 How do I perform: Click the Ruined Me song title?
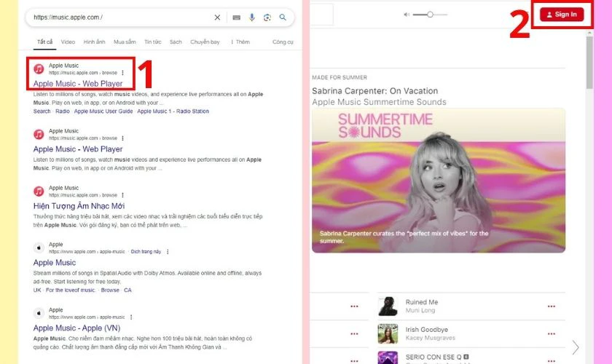click(x=422, y=302)
